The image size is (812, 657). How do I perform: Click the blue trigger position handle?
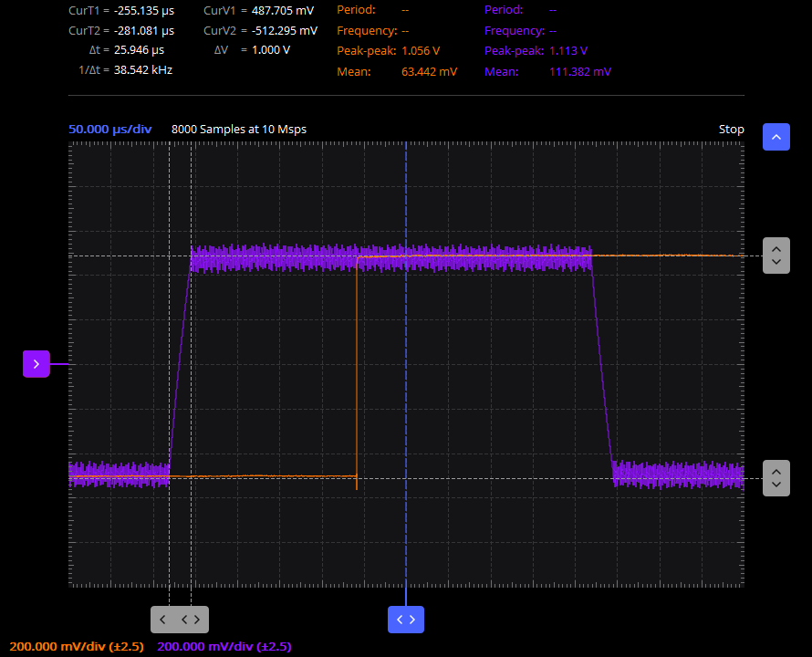[x=406, y=620]
